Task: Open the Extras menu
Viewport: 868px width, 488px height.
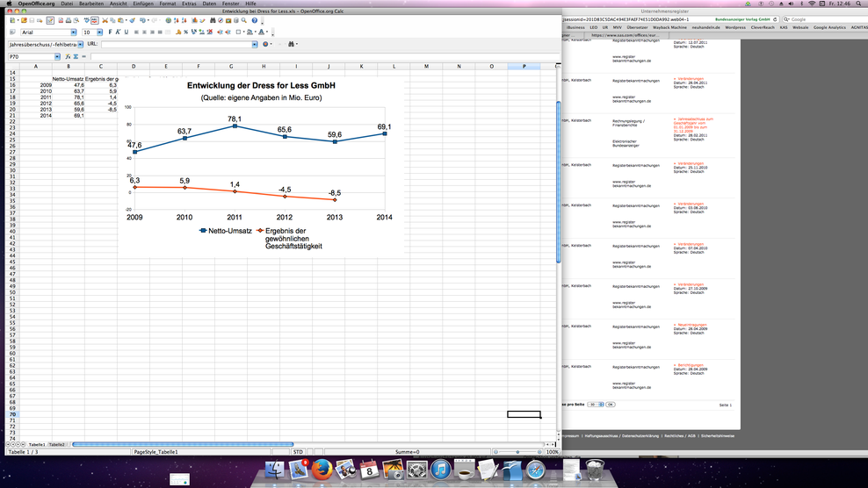Action: pos(189,4)
